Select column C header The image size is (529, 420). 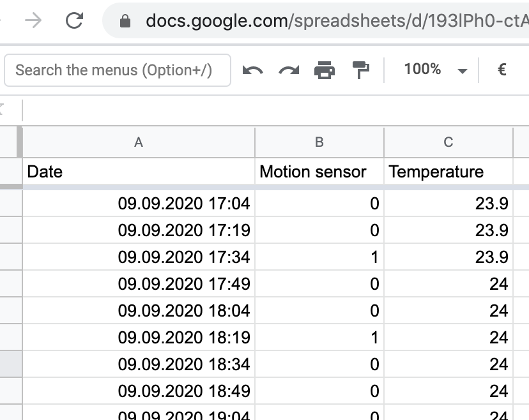[x=449, y=142]
